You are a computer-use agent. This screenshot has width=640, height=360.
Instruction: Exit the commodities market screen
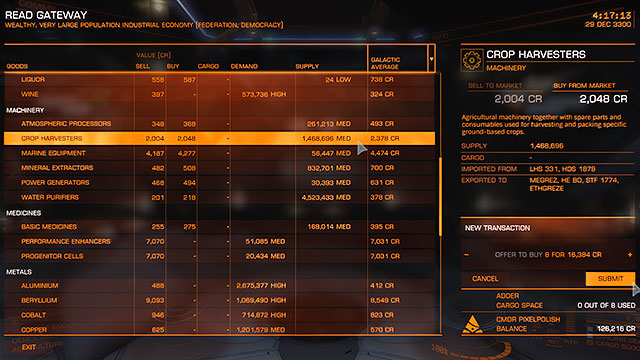pyautogui.click(x=29, y=347)
